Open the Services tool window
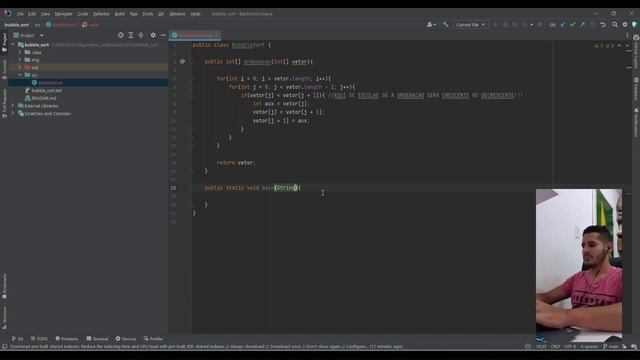The width and height of the screenshot is (640, 360). 126,339
